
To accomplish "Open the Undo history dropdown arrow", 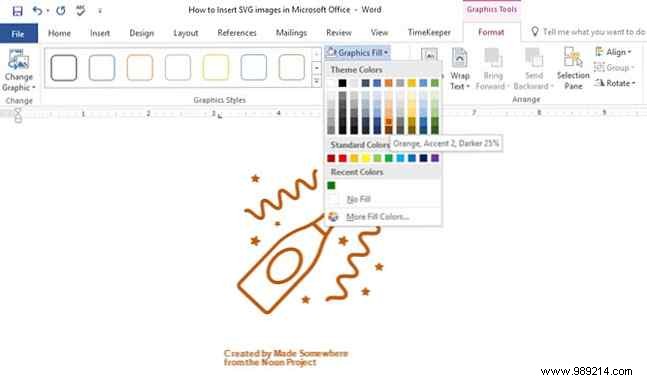I will [48, 11].
